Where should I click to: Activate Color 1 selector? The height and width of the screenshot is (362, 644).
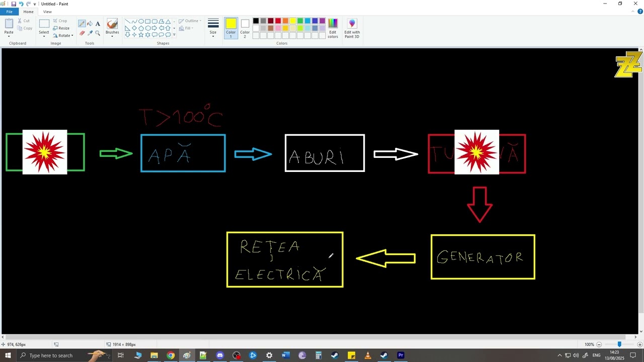[x=231, y=28]
